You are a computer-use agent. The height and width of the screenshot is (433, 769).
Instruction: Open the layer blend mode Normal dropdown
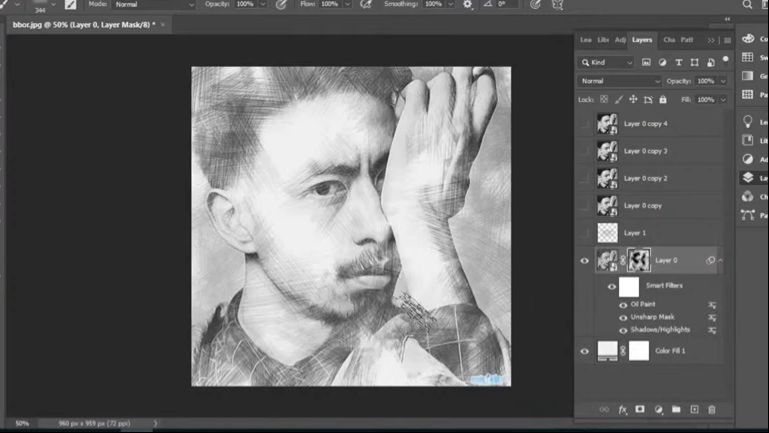pos(620,81)
